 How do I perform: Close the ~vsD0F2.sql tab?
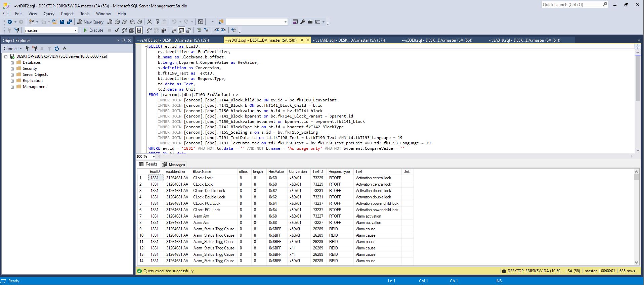(307, 40)
